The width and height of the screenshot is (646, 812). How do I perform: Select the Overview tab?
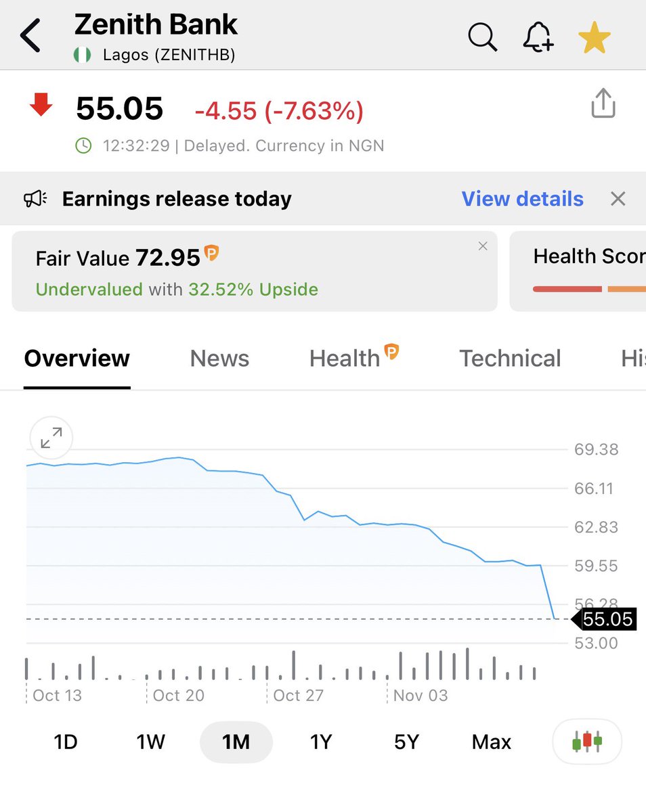(x=77, y=358)
